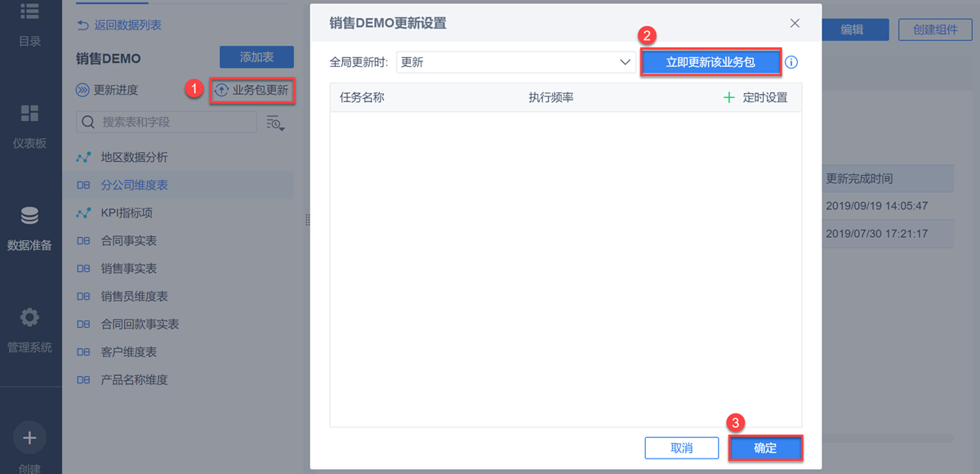Open the 仪表板 dashboard sidebar icon
Viewport: 980px width, 474px height.
click(x=29, y=114)
